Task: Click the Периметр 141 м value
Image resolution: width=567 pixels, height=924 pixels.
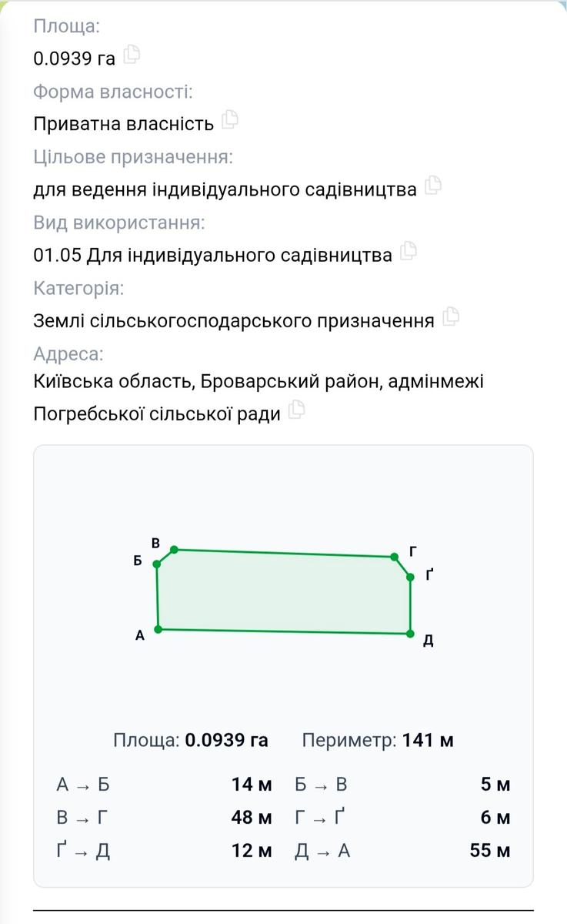Action: point(378,741)
